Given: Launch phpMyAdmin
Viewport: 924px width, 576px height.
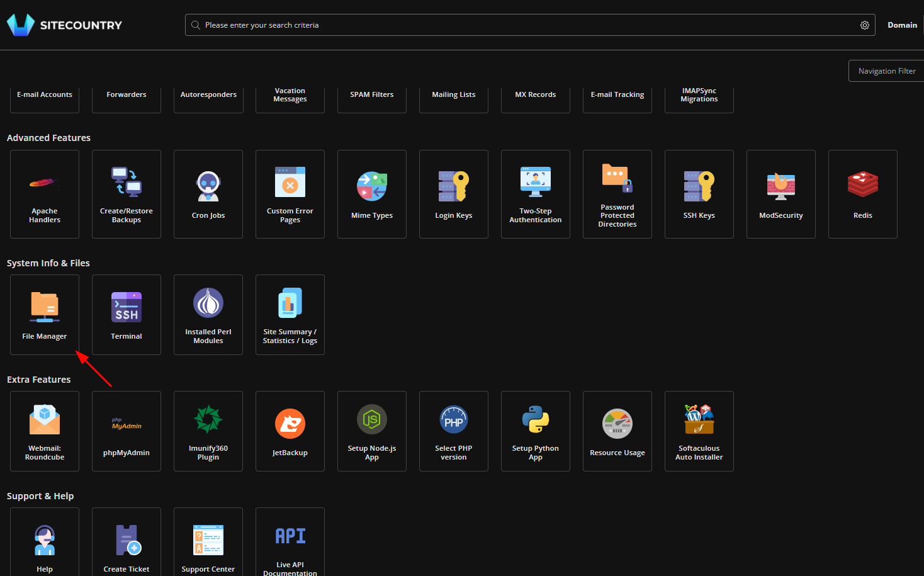Looking at the screenshot, I should click(x=127, y=431).
